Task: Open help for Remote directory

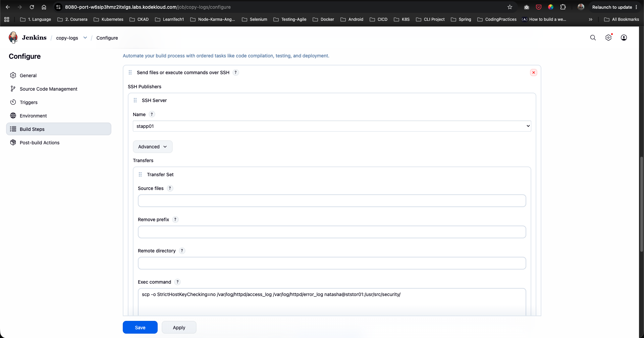Action: [x=182, y=251]
